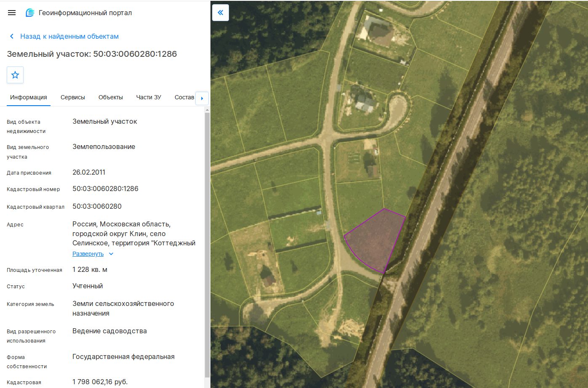Open the Состав tab
The image size is (588, 388).
(184, 97)
